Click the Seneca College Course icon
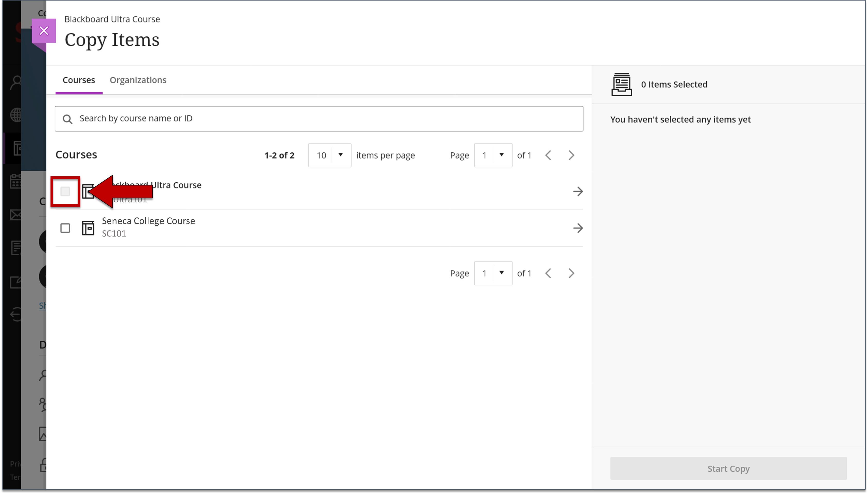The image size is (868, 494). coord(88,228)
